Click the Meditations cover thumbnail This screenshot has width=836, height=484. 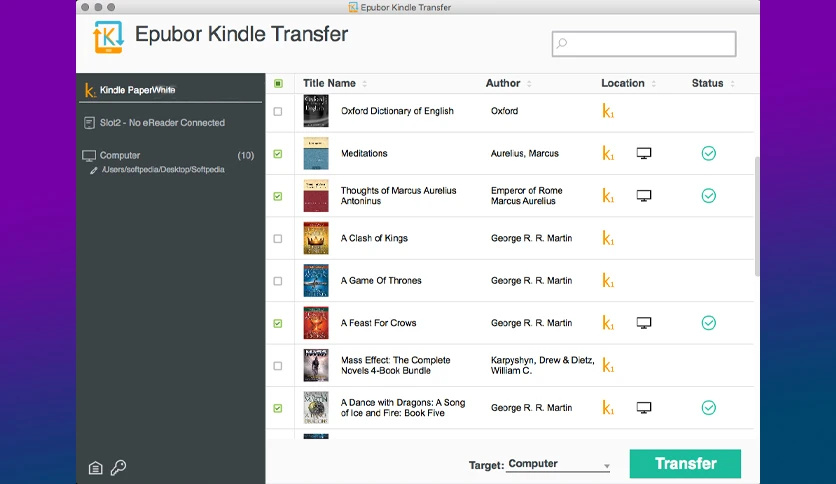316,154
